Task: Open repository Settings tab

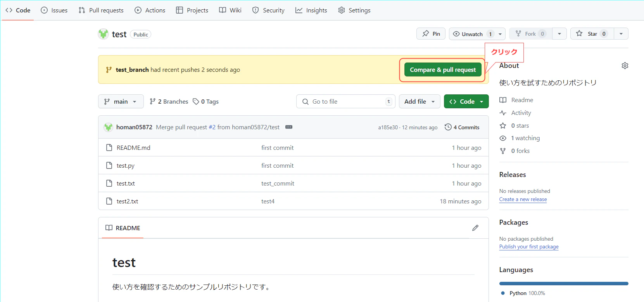Action: pos(354,10)
